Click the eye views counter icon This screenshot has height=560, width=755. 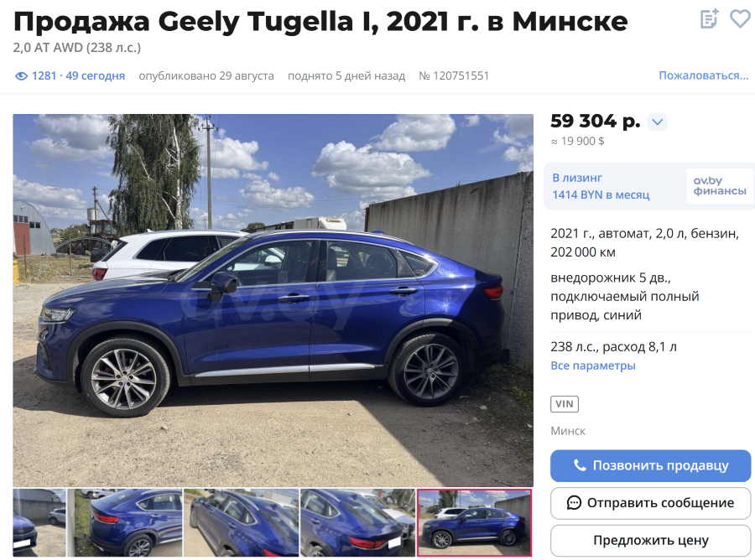pyautogui.click(x=21, y=76)
